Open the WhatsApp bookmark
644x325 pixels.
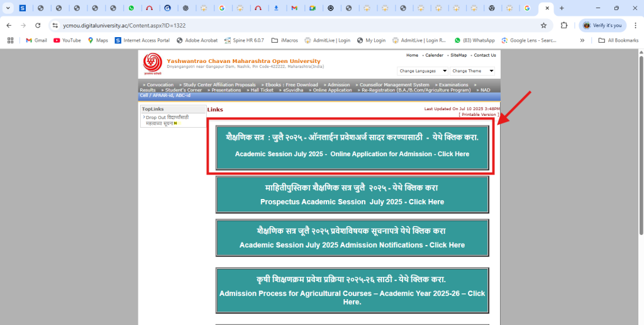click(475, 40)
